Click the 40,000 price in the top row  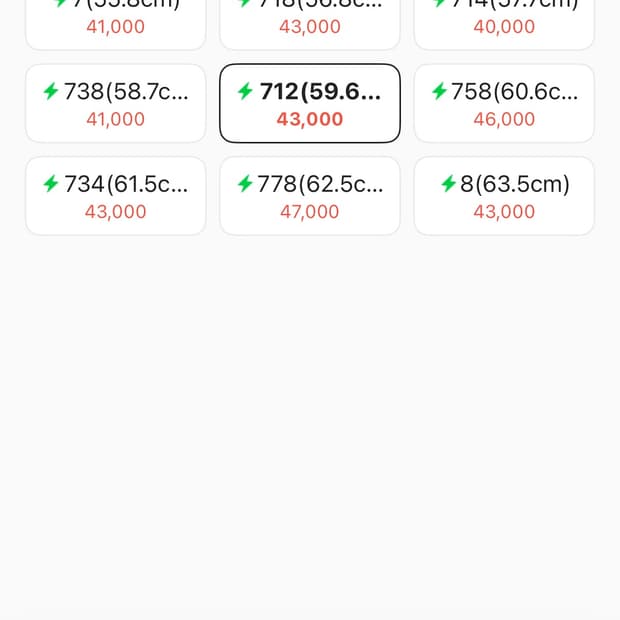(x=504, y=27)
